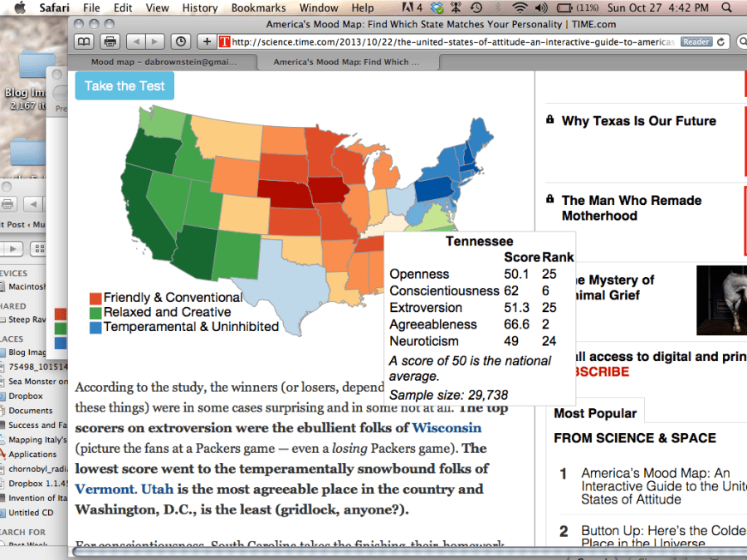Activate the Reader button in address bar
Image resolution: width=747 pixels, height=560 pixels.
click(696, 41)
